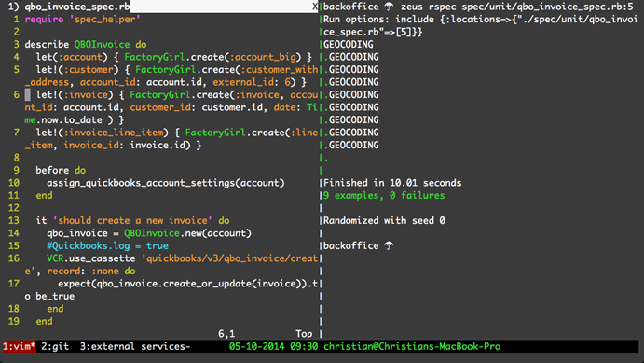Open the 3:external services tmux window
This screenshot has height=363, width=644.
click(135, 346)
